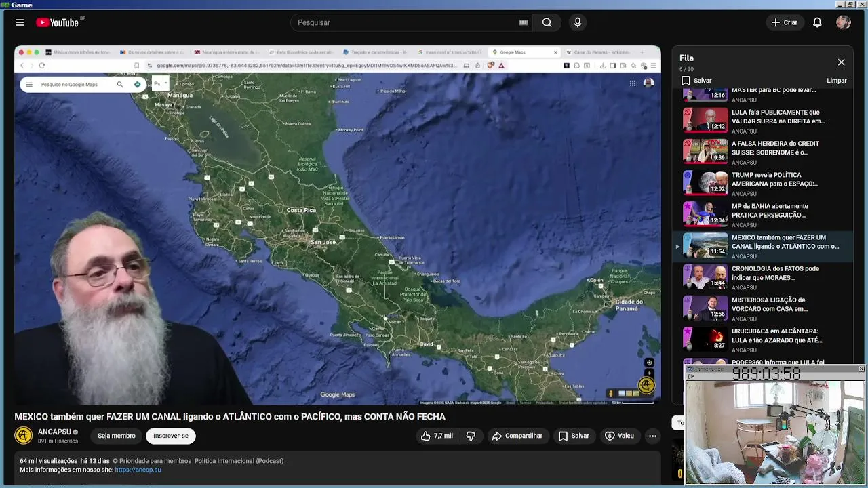Open the notifications bell
The height and width of the screenshot is (488, 868).
pyautogui.click(x=817, y=22)
